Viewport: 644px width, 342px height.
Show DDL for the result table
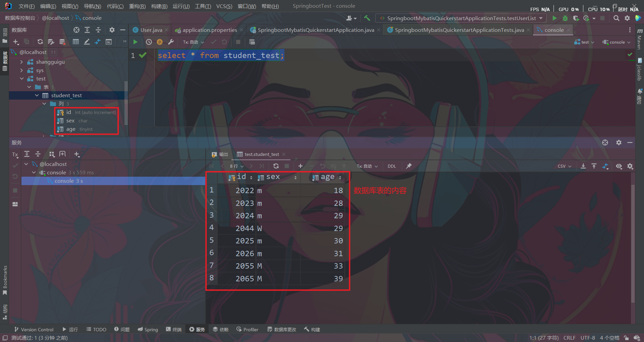[392, 166]
